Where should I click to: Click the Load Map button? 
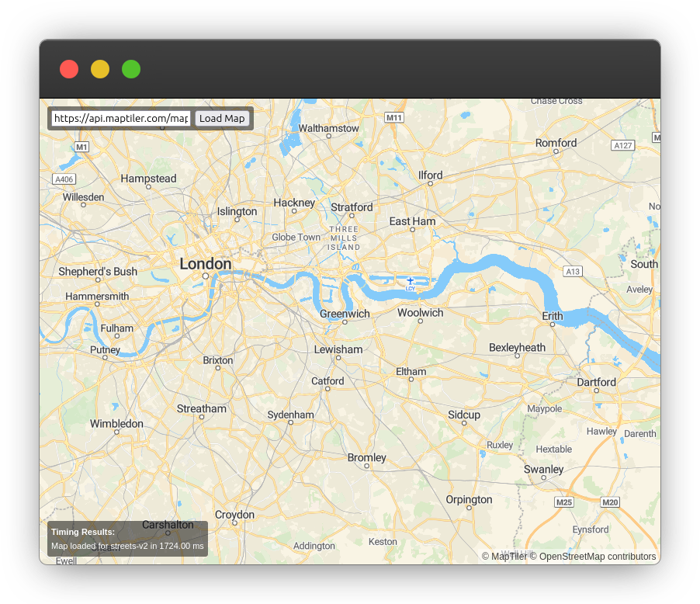click(x=222, y=118)
